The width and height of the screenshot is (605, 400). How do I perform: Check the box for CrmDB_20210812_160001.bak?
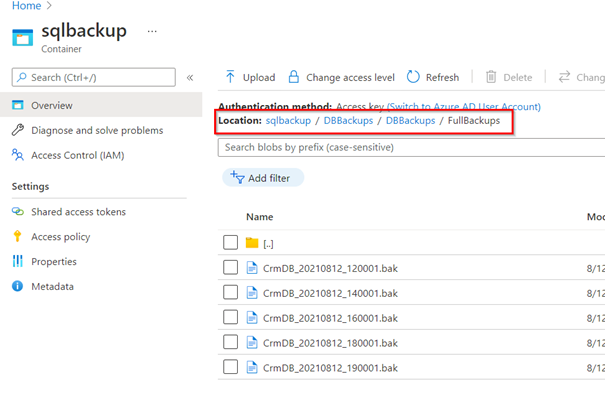pos(230,317)
